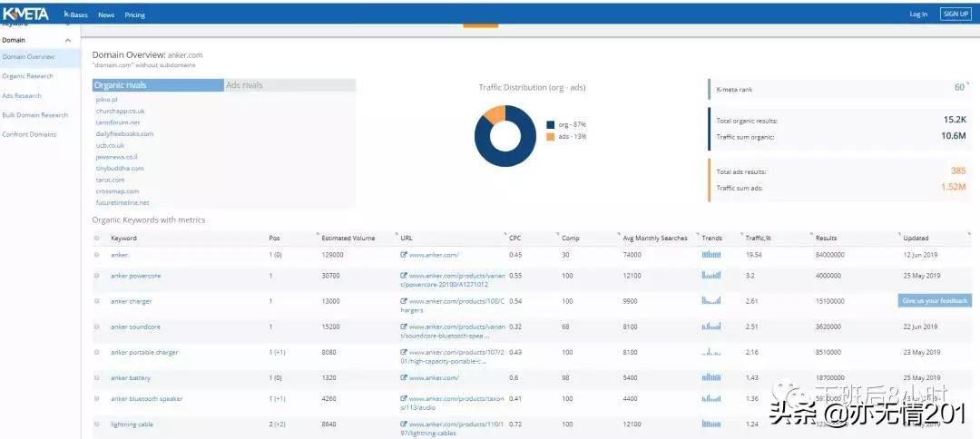The height and width of the screenshot is (439, 980).
Task: Open the anker powercore keyword link
Action: (135, 276)
